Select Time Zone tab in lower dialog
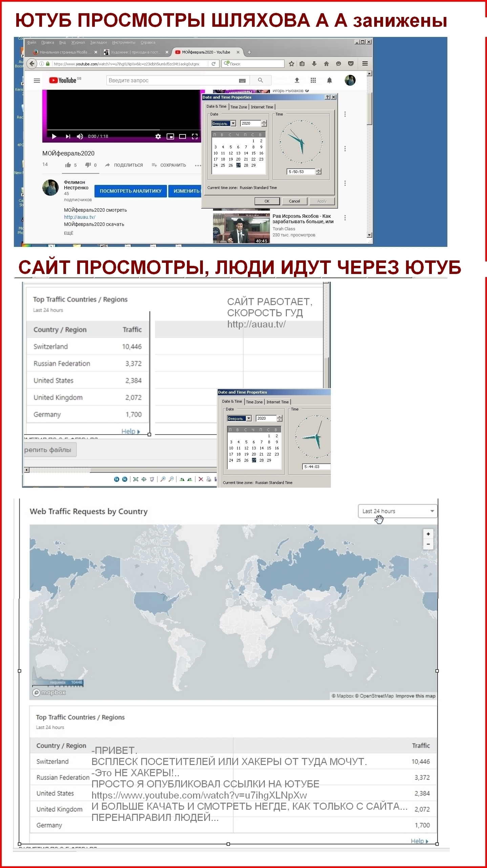Viewport: 487px width, 868px height. pos(254,402)
